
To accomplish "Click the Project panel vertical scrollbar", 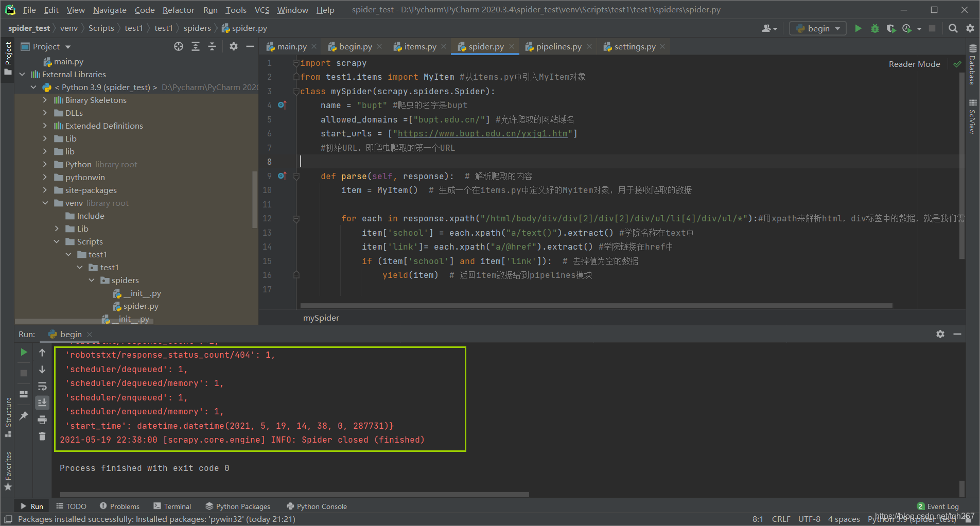I will [x=254, y=199].
